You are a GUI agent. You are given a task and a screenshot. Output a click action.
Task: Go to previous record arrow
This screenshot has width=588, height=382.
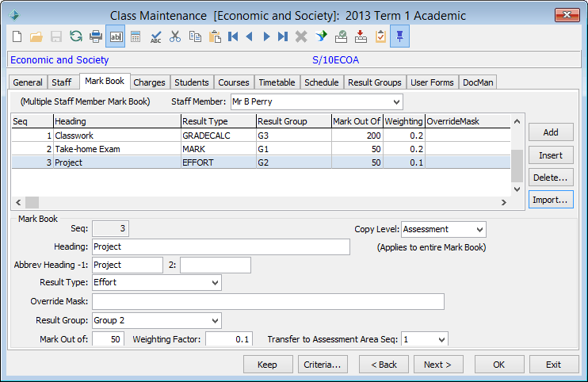point(250,36)
